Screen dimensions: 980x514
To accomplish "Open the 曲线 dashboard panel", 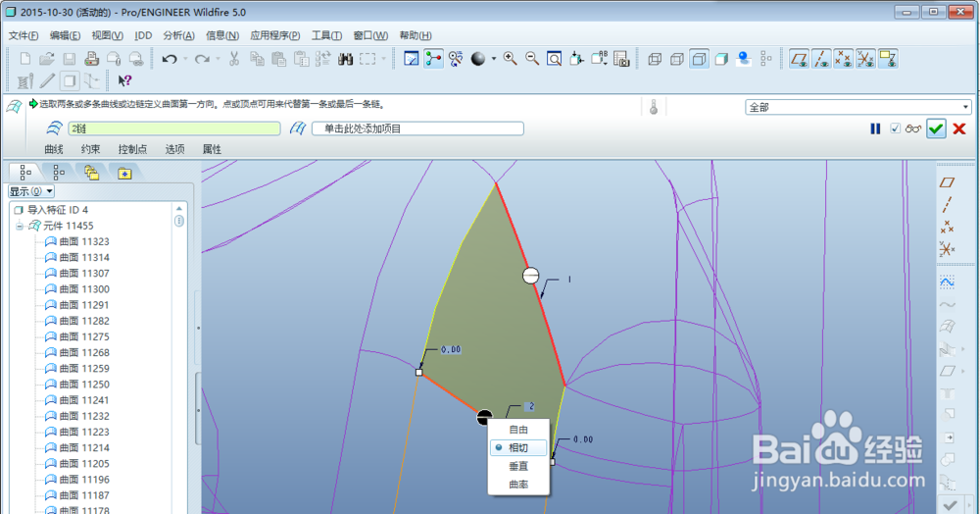I will [54, 149].
